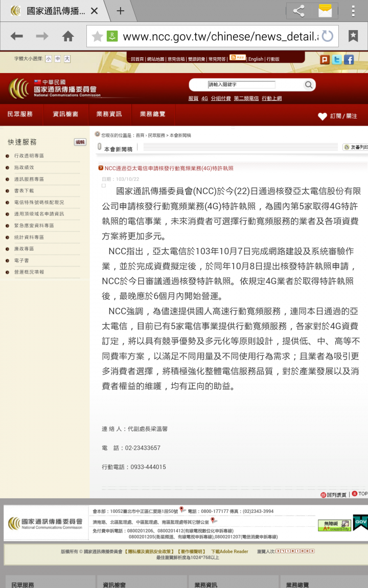This screenshot has width=368, height=588.
Task: Open the bookmarks list icon
Action: (x=353, y=36)
